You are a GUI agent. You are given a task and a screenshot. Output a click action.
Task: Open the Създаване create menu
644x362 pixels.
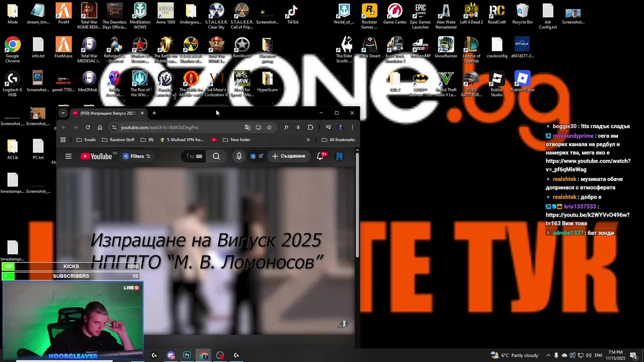point(289,156)
